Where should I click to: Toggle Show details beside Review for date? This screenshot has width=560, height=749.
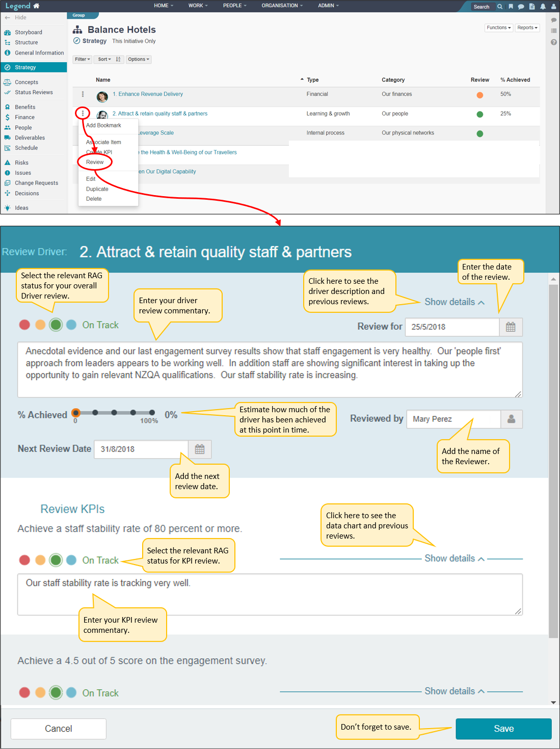(455, 302)
